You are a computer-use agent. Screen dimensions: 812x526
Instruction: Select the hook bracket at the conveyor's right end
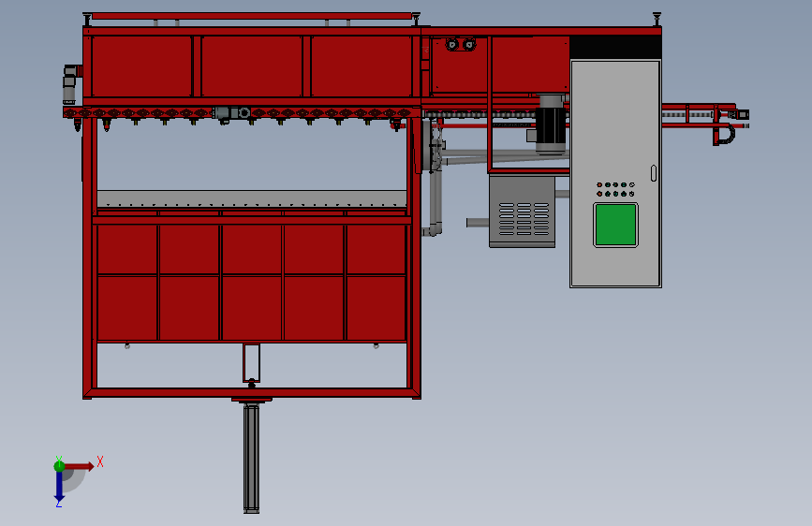point(724,133)
